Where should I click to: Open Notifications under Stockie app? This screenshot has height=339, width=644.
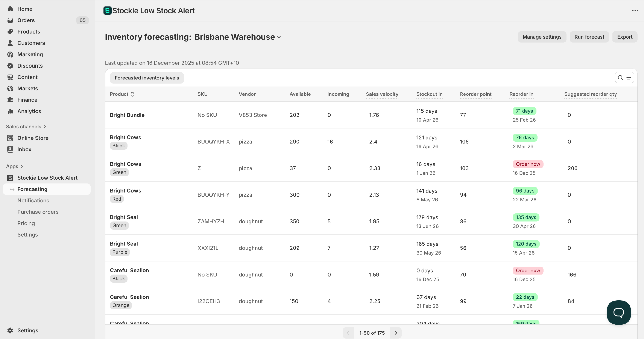pos(33,200)
